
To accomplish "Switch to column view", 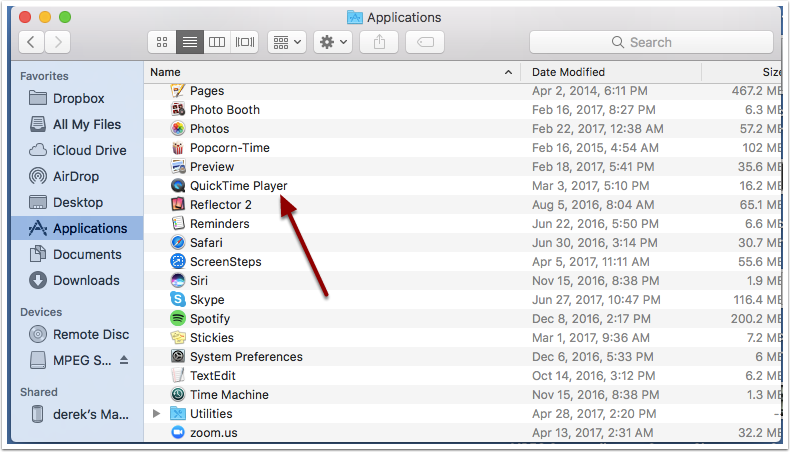I will click(x=217, y=42).
